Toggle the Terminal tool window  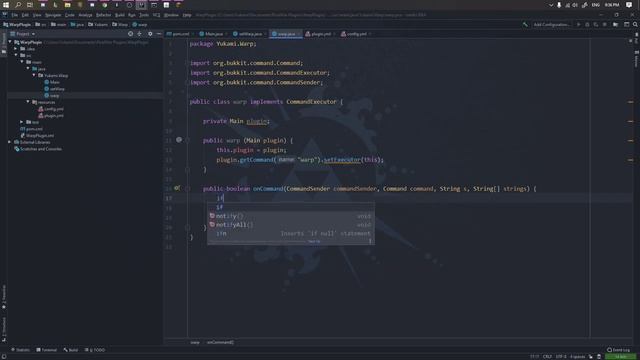click(x=47, y=350)
